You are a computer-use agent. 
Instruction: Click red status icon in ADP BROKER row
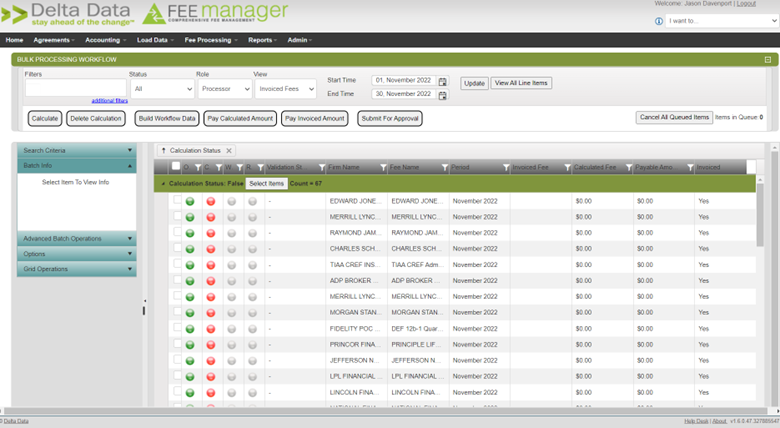coord(211,281)
